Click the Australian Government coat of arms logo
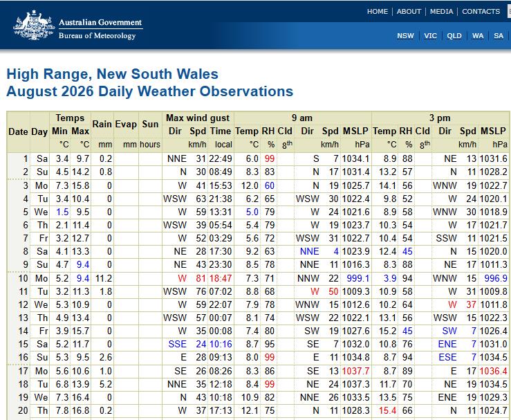The height and width of the screenshot is (420, 511). pos(34,26)
